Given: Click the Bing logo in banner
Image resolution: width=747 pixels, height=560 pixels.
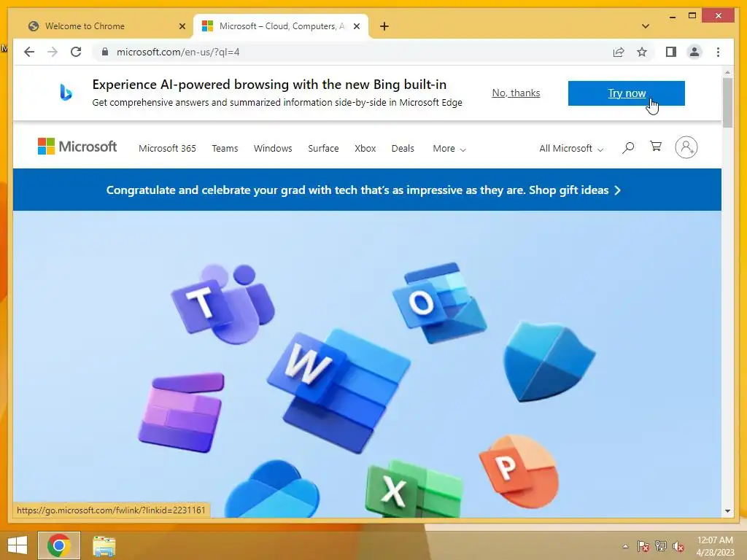Looking at the screenshot, I should click(66, 93).
